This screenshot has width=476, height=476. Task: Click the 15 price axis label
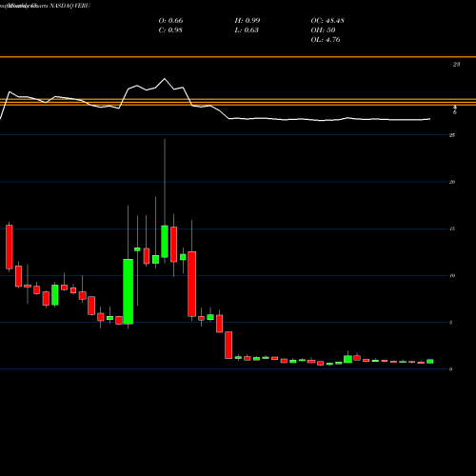pos(452,228)
